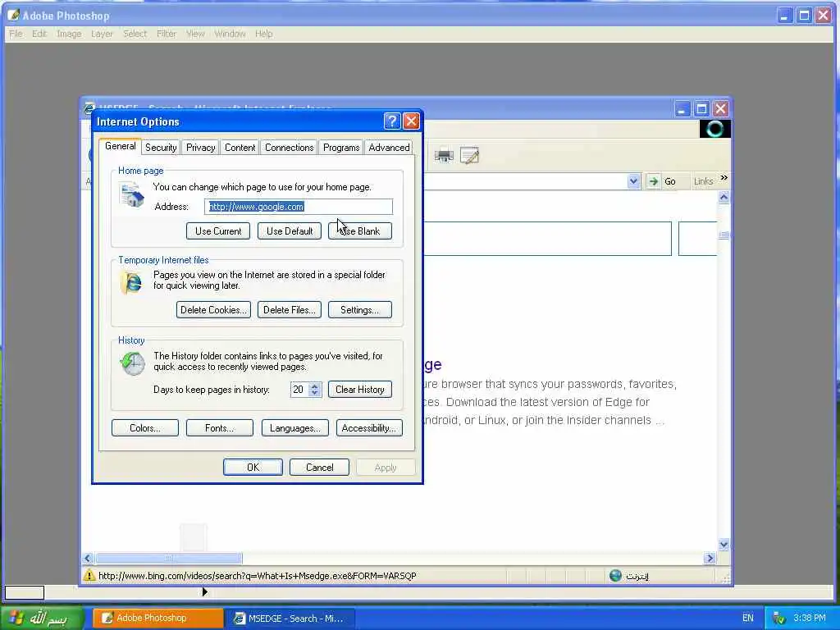
Task: Click Cancel in Internet Options
Action: coord(319,467)
